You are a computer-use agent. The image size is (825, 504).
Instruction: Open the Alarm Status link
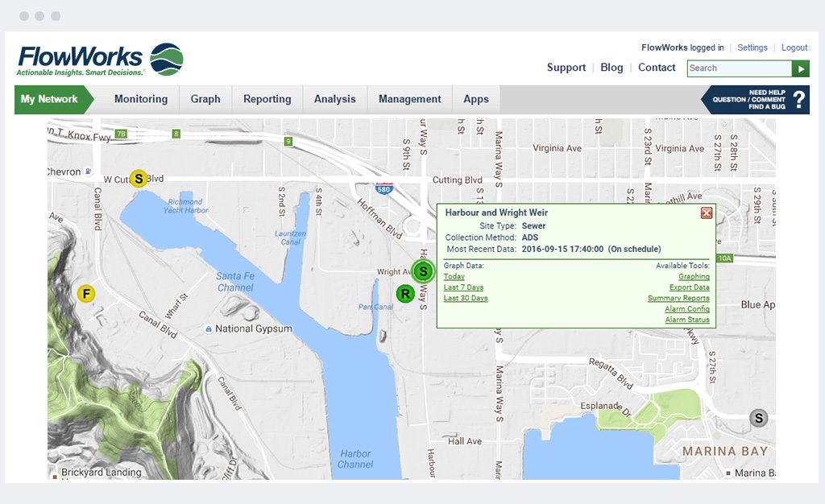tap(687, 320)
